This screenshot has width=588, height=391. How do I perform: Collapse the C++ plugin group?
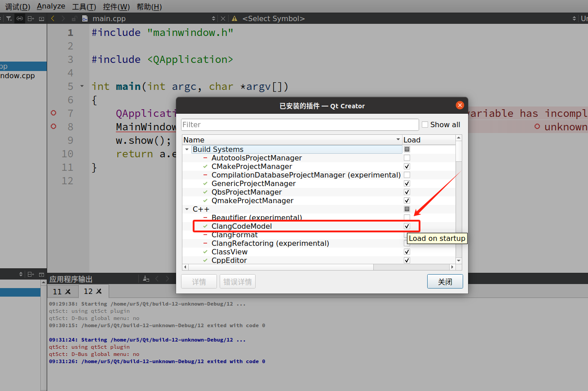click(x=187, y=209)
